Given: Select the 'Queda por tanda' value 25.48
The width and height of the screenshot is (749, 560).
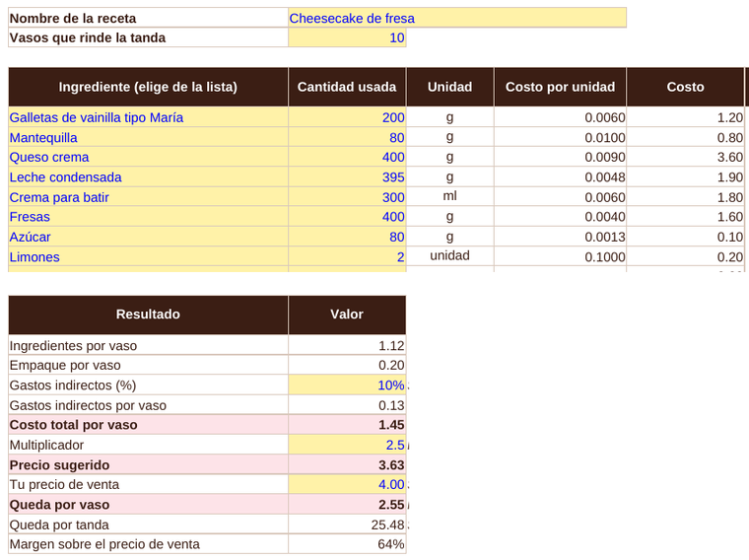Looking at the screenshot, I should (347, 525).
